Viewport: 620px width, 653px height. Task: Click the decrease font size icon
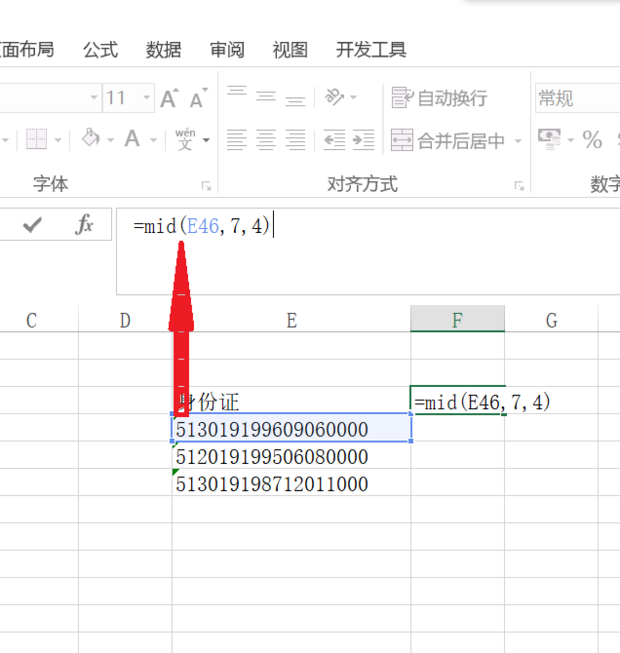[x=198, y=98]
